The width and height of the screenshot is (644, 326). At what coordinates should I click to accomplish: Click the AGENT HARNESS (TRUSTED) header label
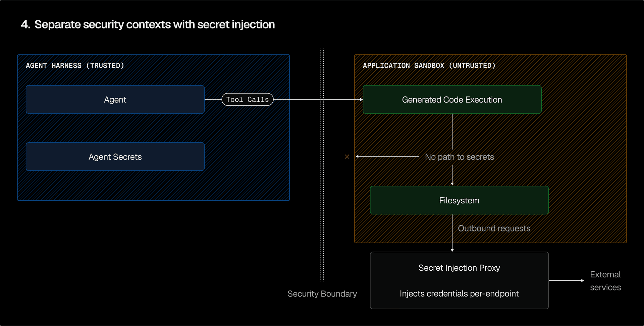(75, 65)
